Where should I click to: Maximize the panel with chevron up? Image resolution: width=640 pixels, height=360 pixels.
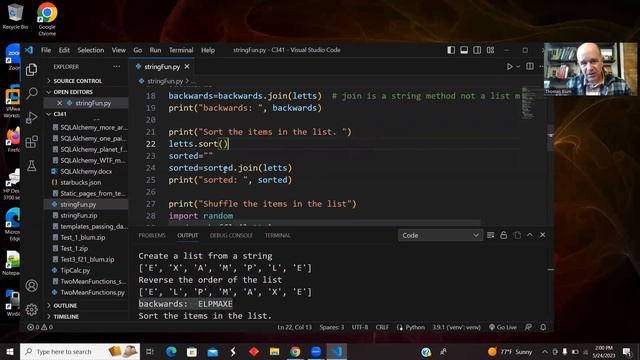pos(530,235)
